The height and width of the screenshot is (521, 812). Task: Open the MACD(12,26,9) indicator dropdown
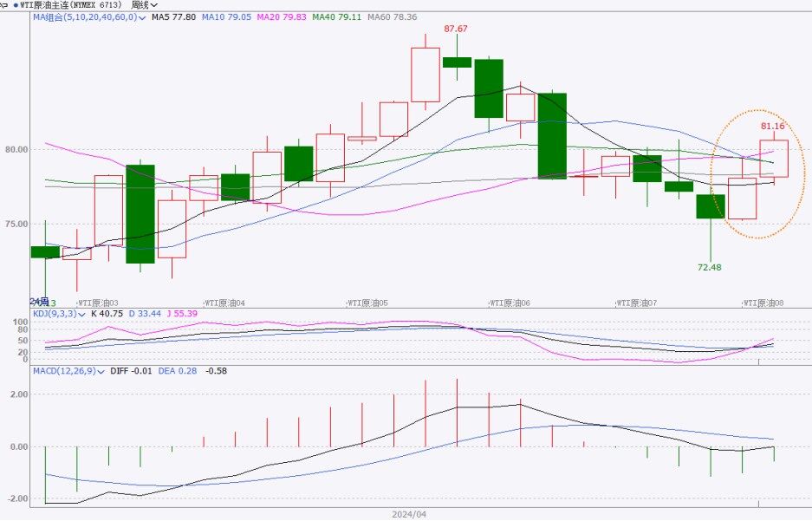pos(102,371)
